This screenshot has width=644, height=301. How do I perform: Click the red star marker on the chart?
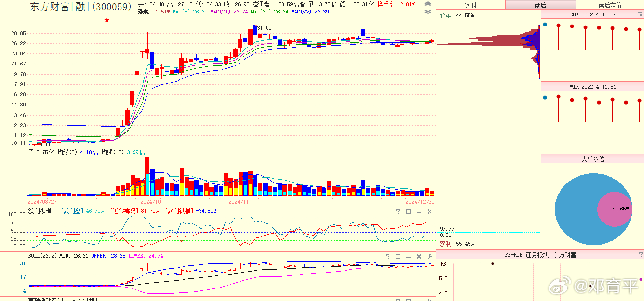(107, 20)
